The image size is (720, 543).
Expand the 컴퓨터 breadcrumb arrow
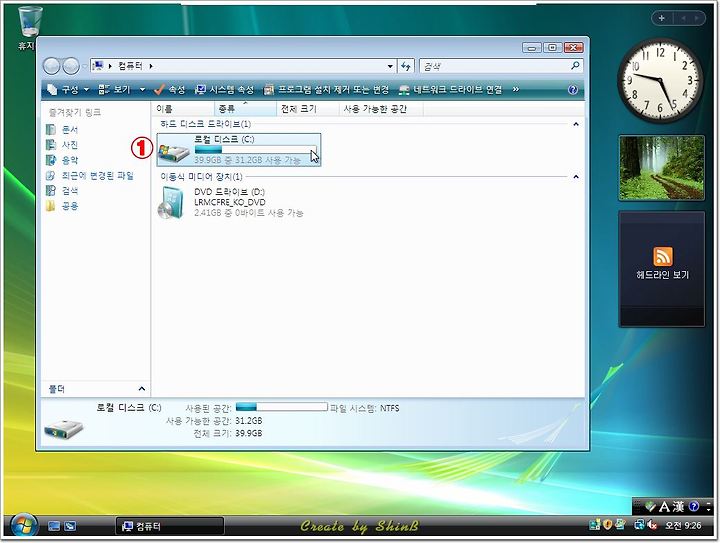[x=151, y=67]
